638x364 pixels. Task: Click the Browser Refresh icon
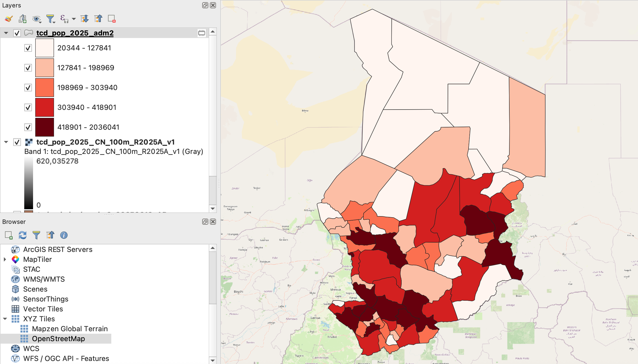[23, 235]
